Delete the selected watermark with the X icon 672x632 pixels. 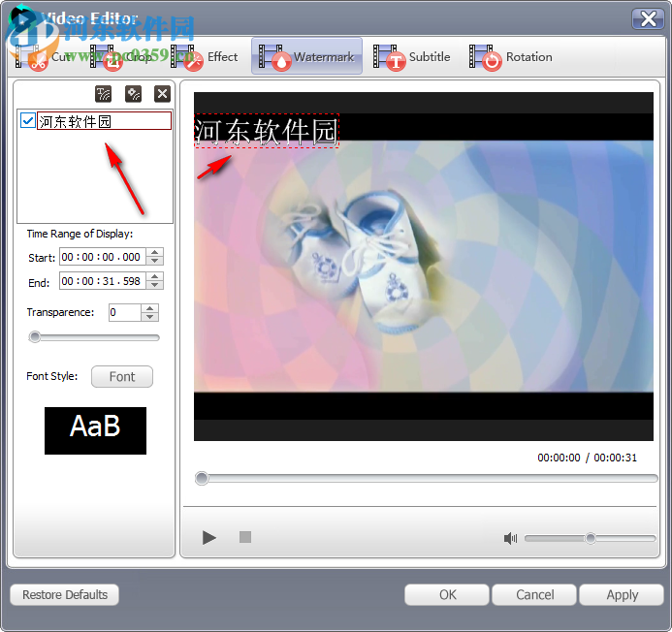tap(163, 94)
